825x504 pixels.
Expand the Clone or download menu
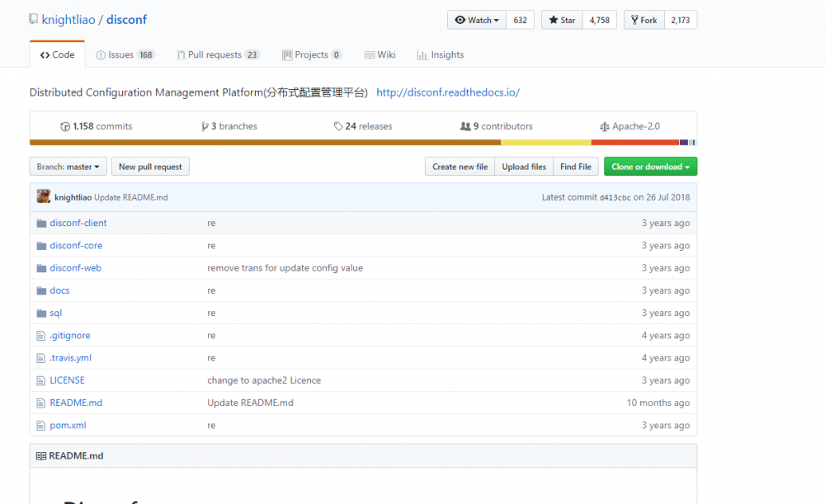650,167
